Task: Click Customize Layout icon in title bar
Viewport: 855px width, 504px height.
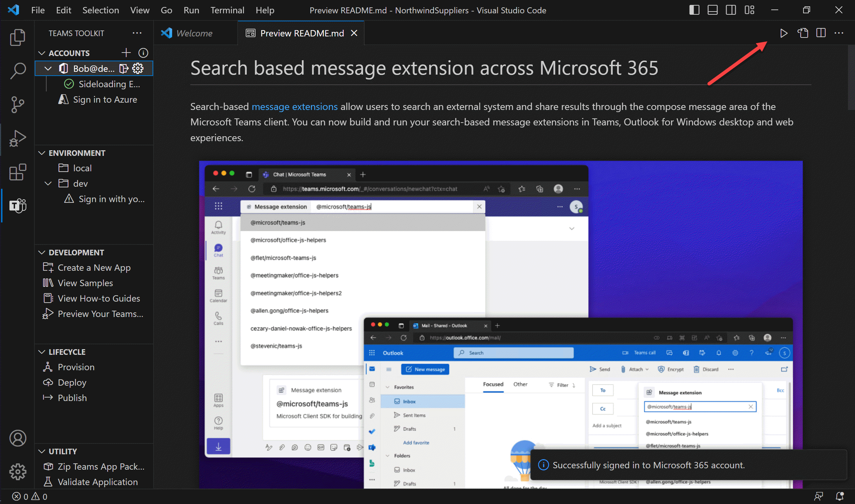Action: (x=749, y=10)
